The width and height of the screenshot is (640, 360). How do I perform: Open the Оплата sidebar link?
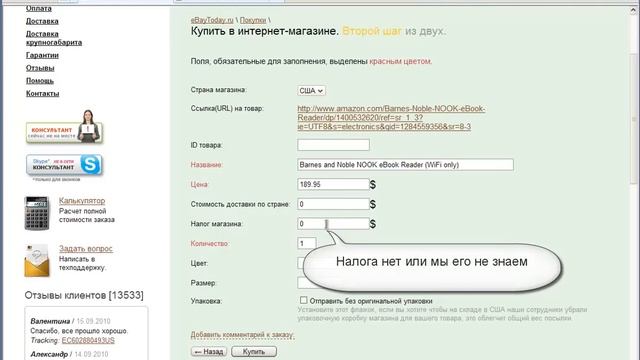(x=39, y=8)
